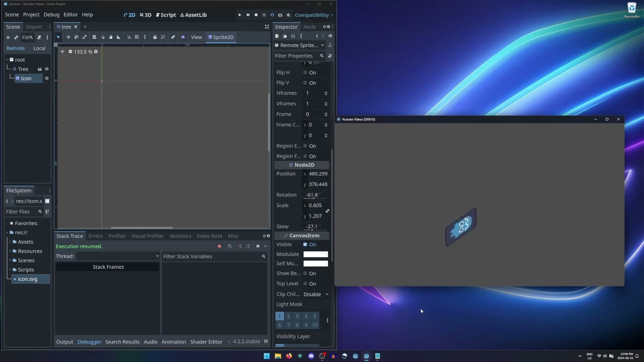The height and width of the screenshot is (362, 644).
Task: Lock the selected node with padlock icon
Action: 155,37
